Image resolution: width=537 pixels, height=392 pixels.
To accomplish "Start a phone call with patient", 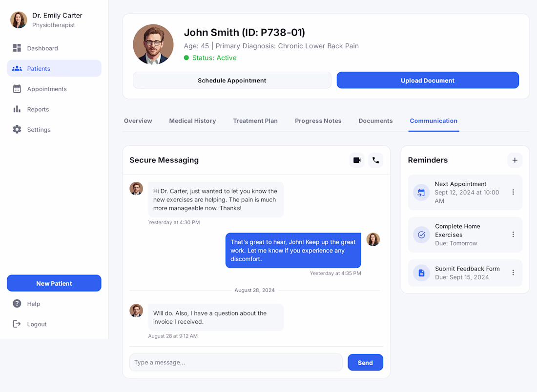I will click(x=376, y=160).
